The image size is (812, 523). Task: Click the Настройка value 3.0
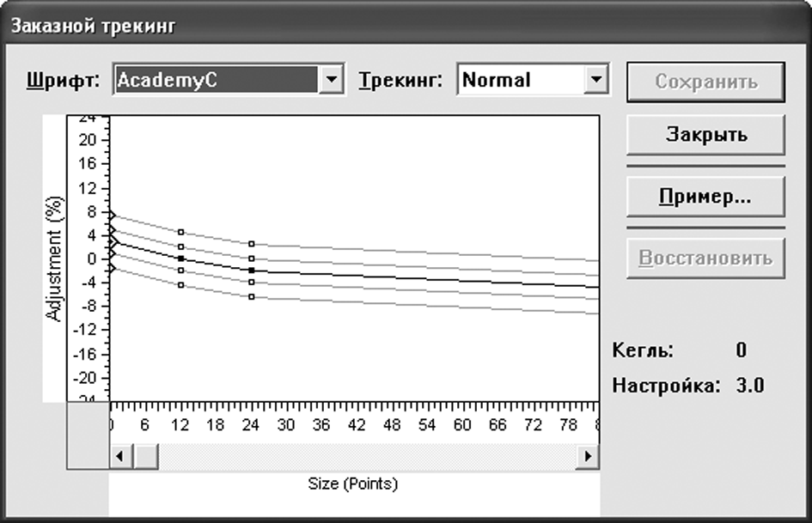750,386
